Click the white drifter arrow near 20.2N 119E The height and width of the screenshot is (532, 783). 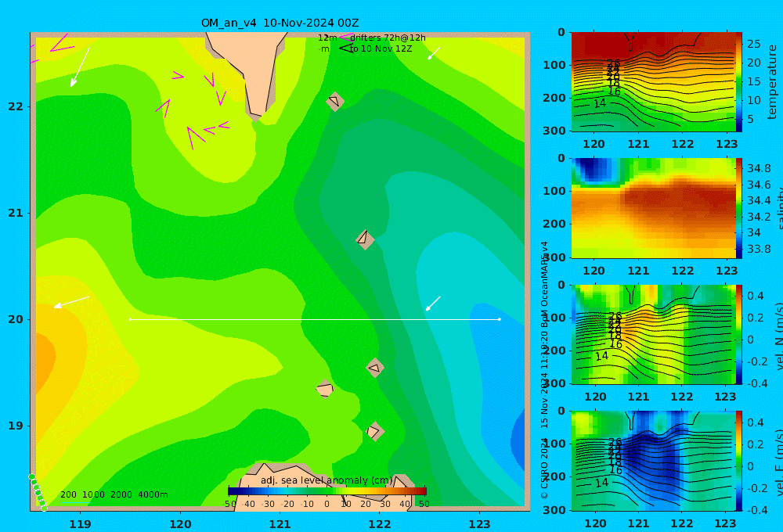[x=71, y=302]
